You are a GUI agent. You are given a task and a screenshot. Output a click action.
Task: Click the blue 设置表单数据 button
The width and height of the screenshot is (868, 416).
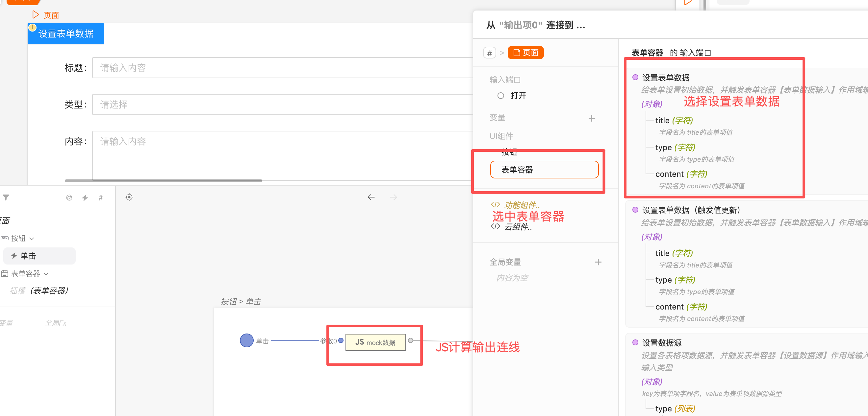[x=66, y=34]
